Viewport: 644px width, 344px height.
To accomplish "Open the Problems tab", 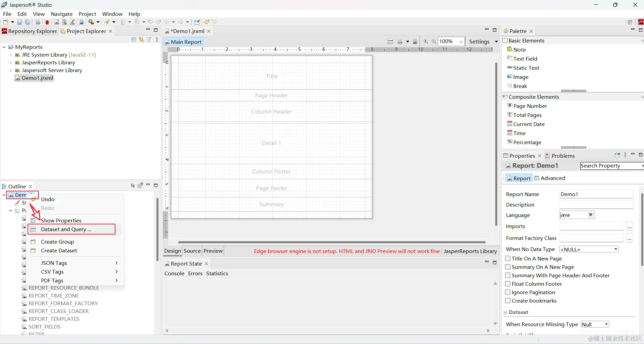I will click(560, 156).
